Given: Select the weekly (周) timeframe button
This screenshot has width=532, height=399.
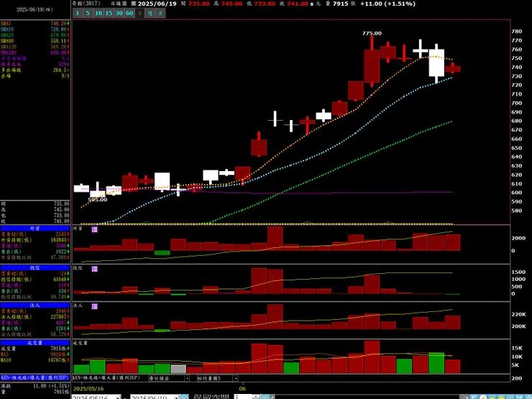Looking at the screenshot, I should click(x=150, y=13).
